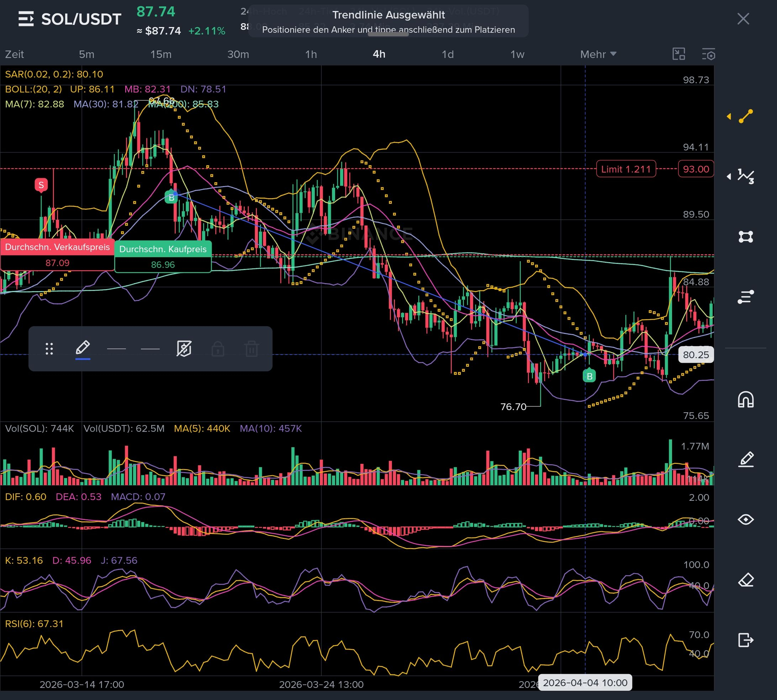Screen dimensions: 777x700
Task: Tap the red S sell marker
Action: [x=41, y=185]
